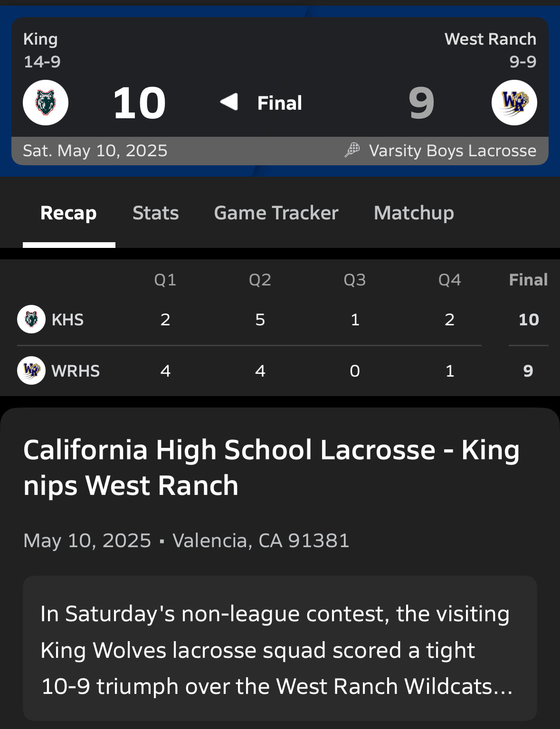The image size is (560, 729).
Task: Open the King team name link
Action: click(40, 39)
